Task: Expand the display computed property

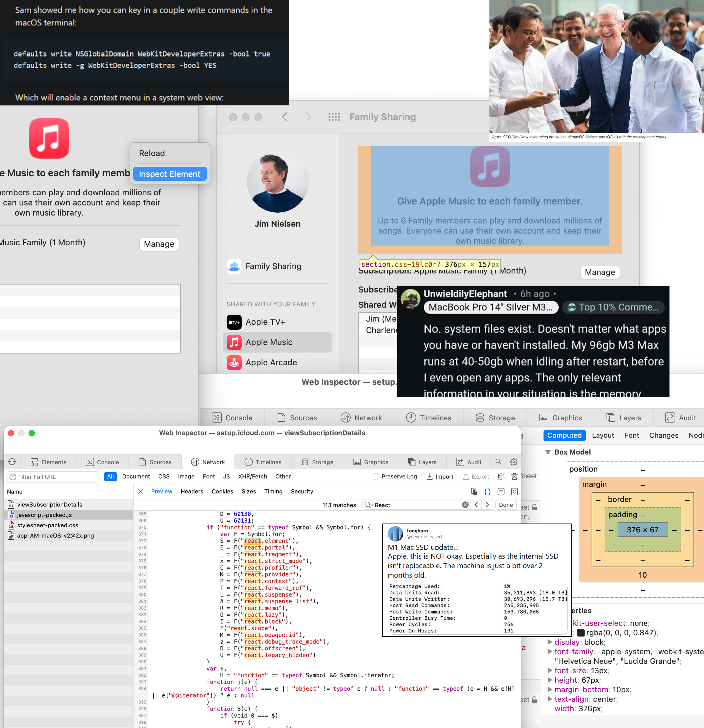Action: [550, 642]
